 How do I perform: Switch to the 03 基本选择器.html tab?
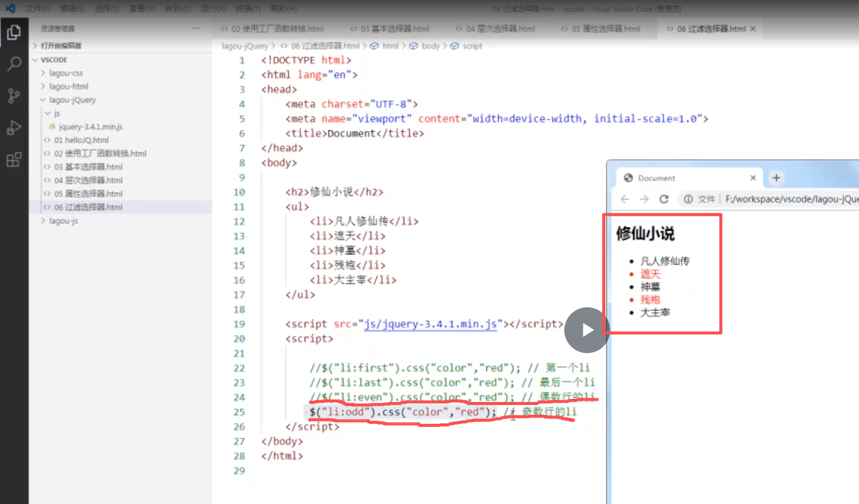tap(396, 28)
